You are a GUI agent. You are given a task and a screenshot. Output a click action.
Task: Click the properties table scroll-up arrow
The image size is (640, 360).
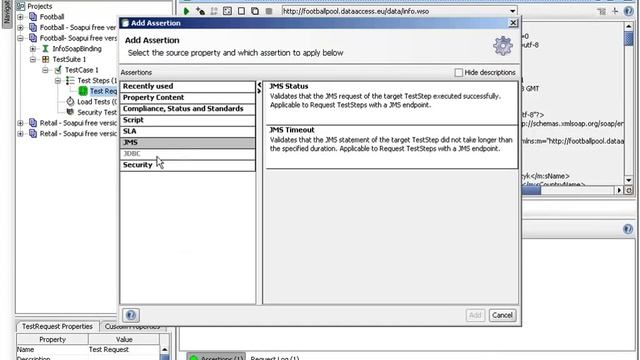click(x=164, y=349)
